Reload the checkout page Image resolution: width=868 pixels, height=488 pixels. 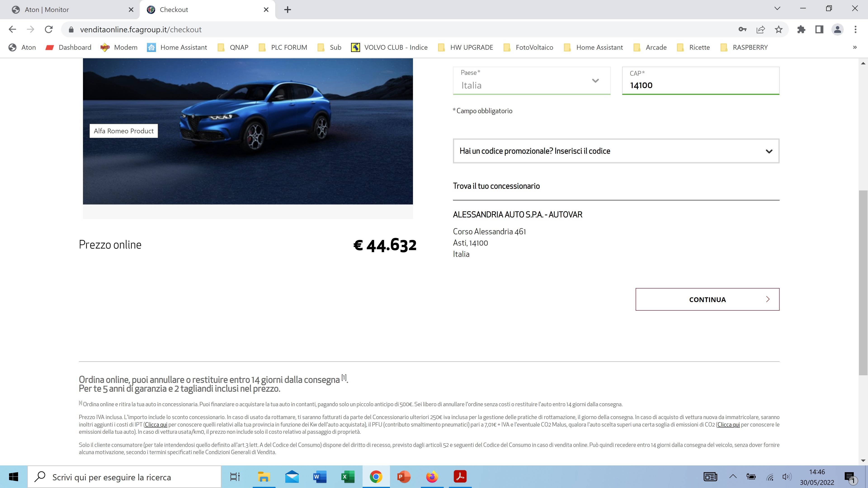[x=49, y=29]
